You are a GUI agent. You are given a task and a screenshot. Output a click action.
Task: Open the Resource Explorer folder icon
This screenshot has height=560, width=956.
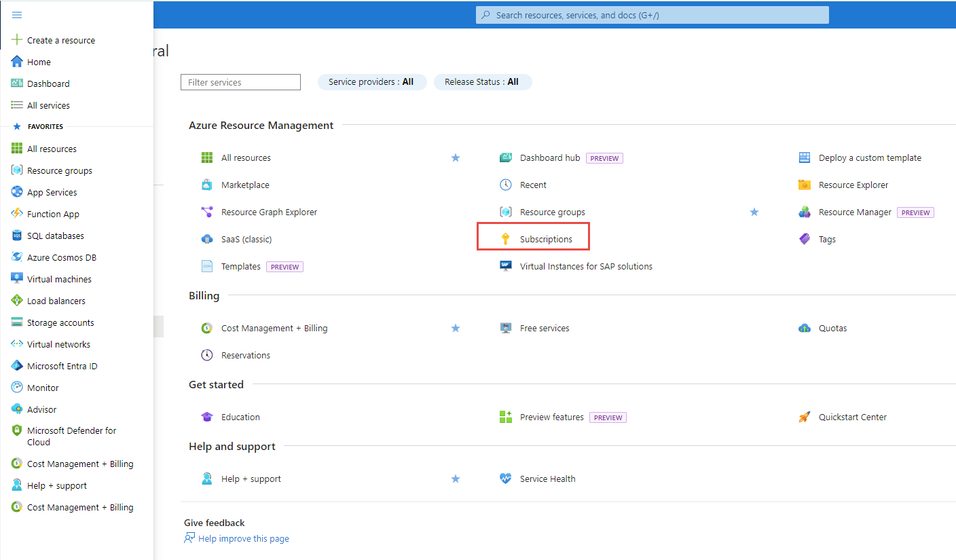[x=805, y=185]
